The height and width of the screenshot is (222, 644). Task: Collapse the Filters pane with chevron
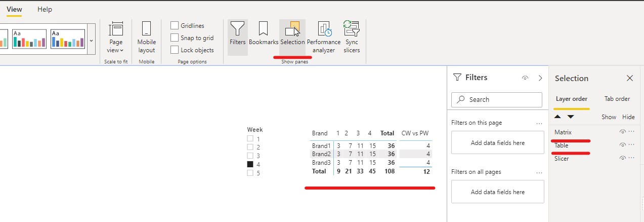(x=540, y=78)
